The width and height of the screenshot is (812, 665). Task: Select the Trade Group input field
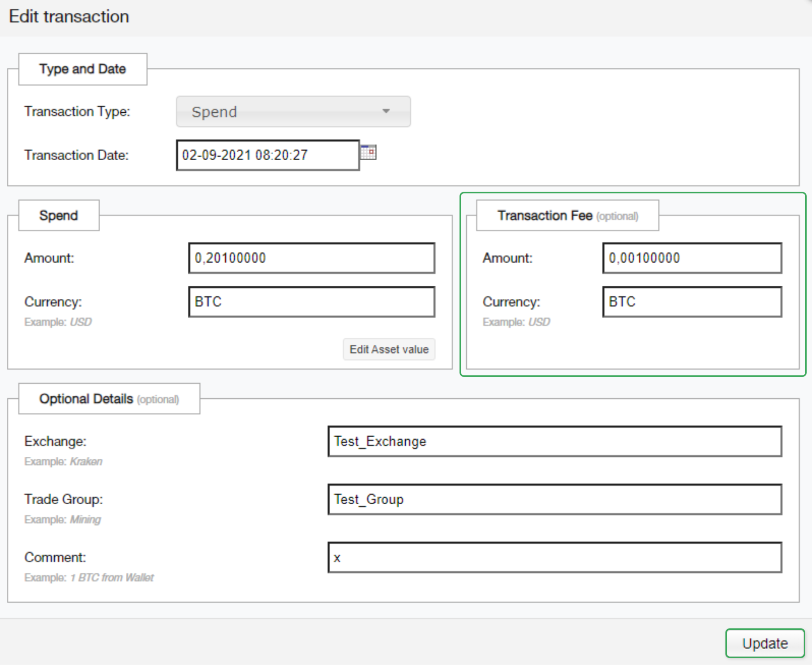(554, 500)
